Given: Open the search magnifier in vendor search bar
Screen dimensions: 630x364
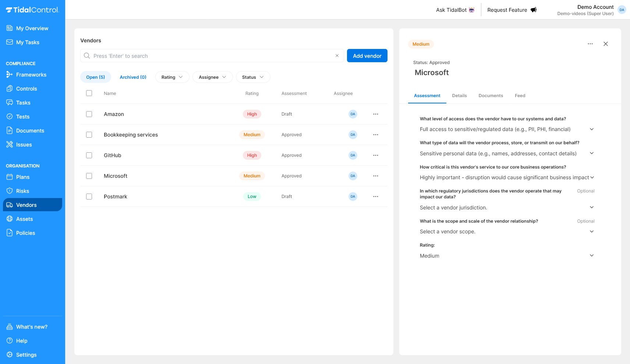Looking at the screenshot, I should pos(87,56).
